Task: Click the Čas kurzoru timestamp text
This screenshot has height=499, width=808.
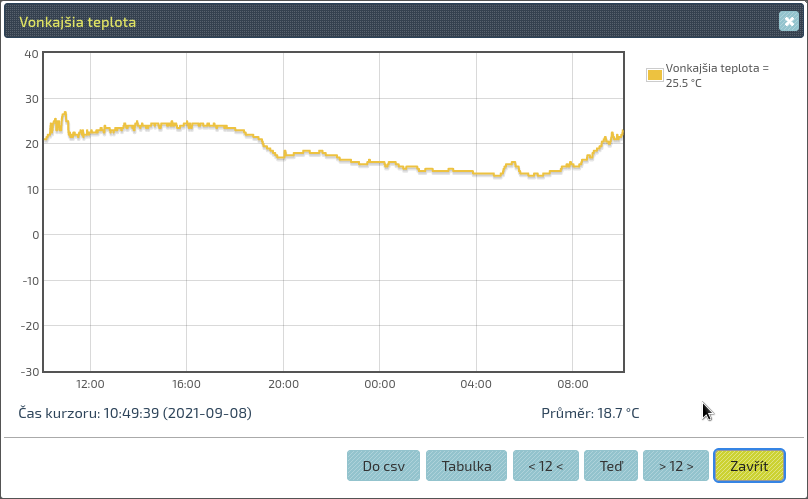Action: [x=135, y=413]
